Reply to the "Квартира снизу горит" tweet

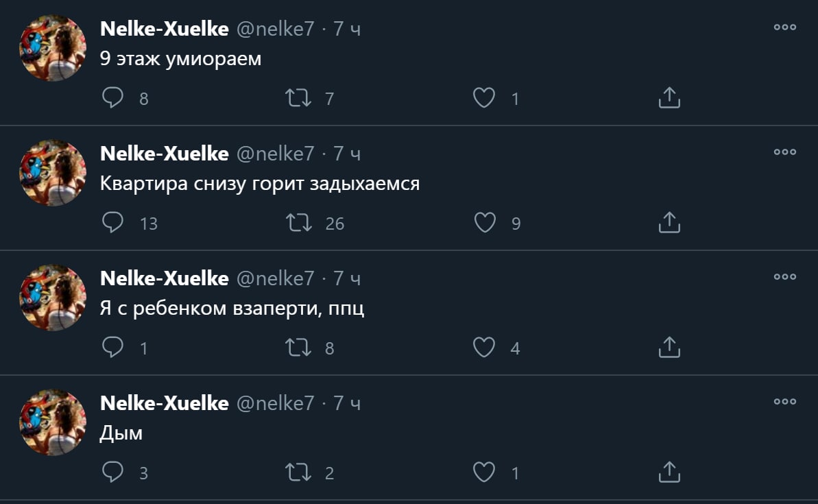112,223
